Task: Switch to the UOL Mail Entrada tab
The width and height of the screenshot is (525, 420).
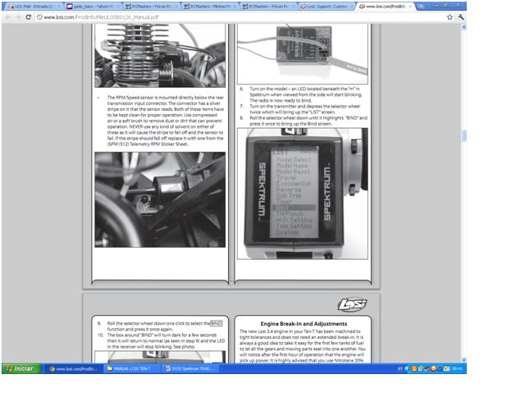Action: (x=34, y=6)
